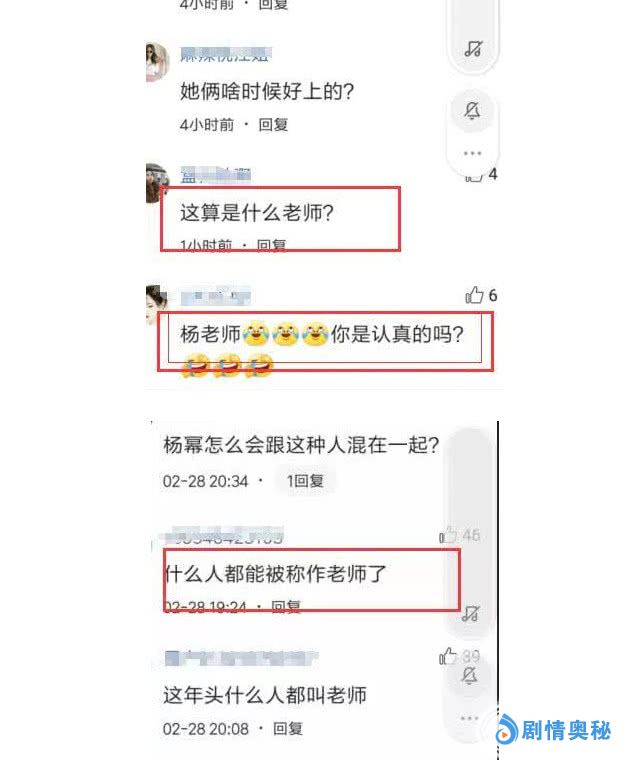Toggle the upper notification bell mute icon
This screenshot has height=760, width=639.
tap(472, 110)
